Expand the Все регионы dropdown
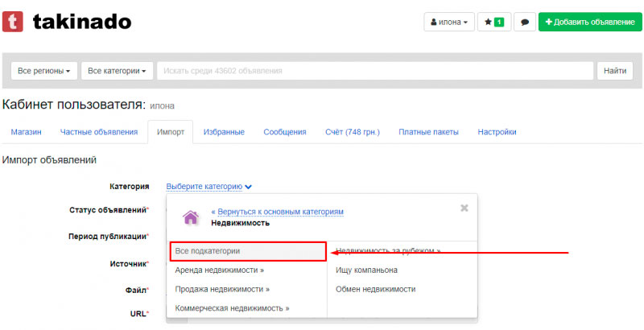This screenshot has width=644, height=330. pyautogui.click(x=44, y=71)
